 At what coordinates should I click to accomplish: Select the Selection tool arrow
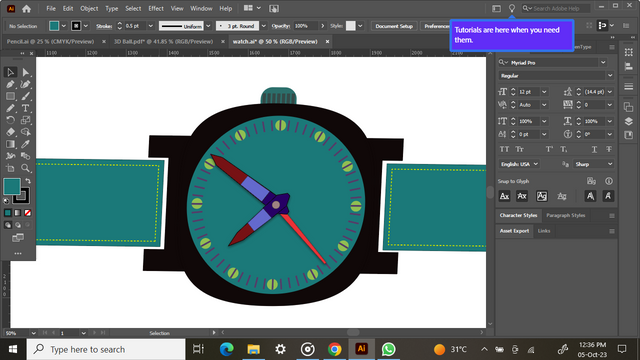click(11, 72)
